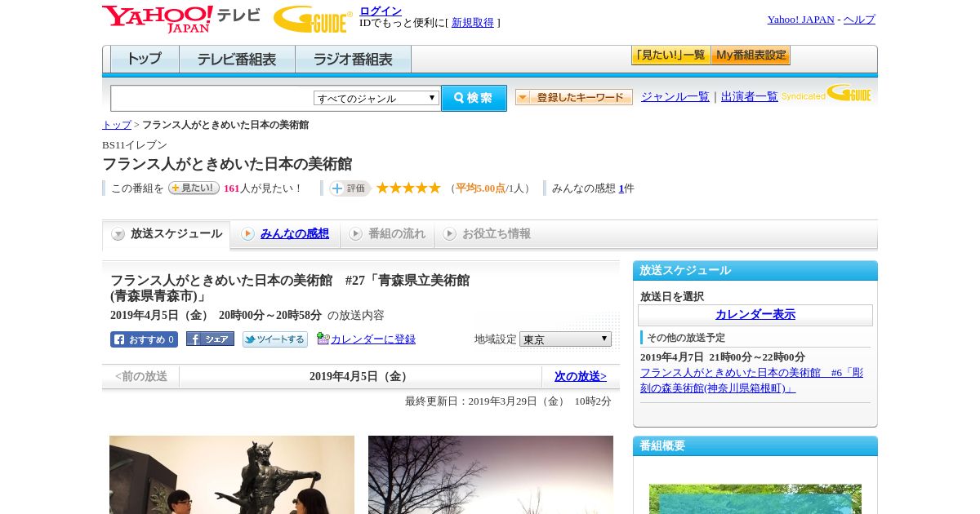Screen dimensions: 980x514
Task: Switch to the トップ tab
Action: click(x=145, y=60)
